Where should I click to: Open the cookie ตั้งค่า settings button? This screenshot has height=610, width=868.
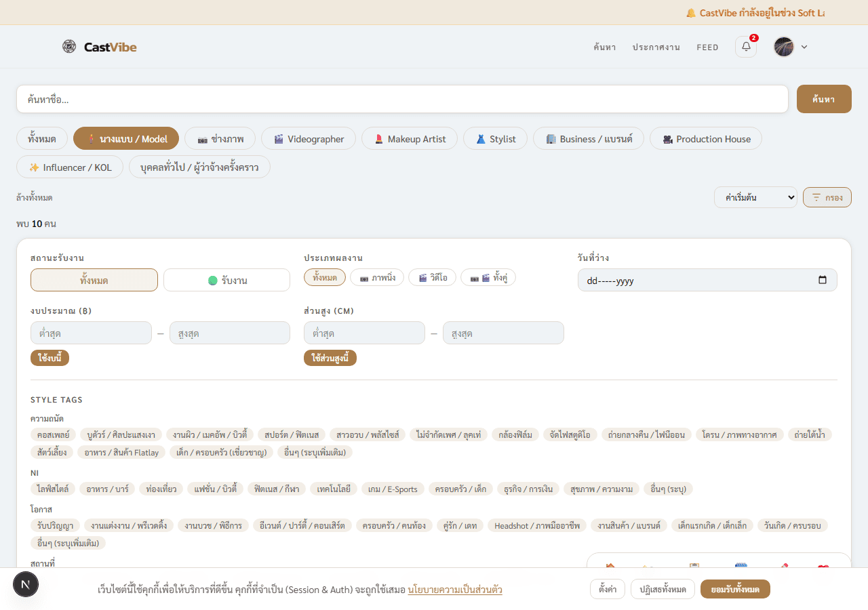pos(608,589)
